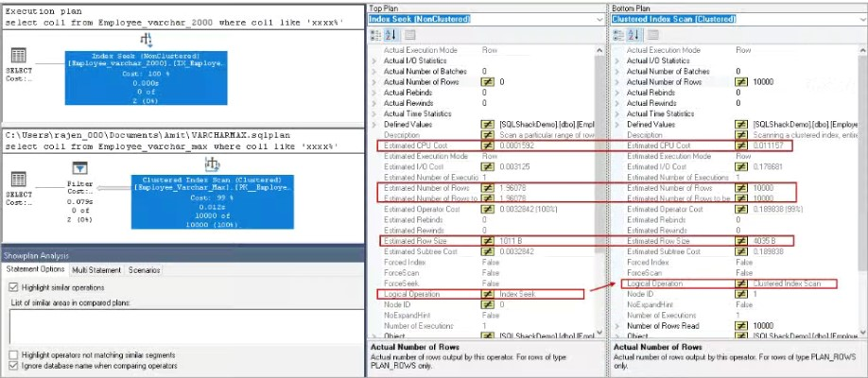The image size is (868, 378).
Task: Select Forced Index property row in Bottom Plan
Action: tap(735, 263)
